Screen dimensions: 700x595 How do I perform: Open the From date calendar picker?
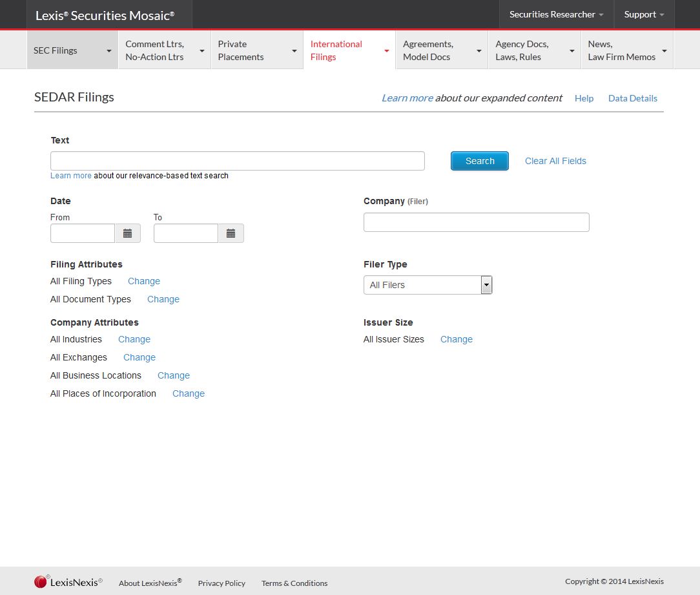pos(128,233)
